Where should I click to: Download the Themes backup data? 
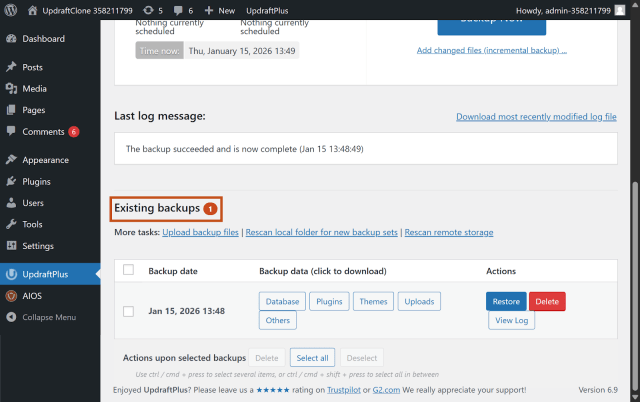(x=373, y=301)
